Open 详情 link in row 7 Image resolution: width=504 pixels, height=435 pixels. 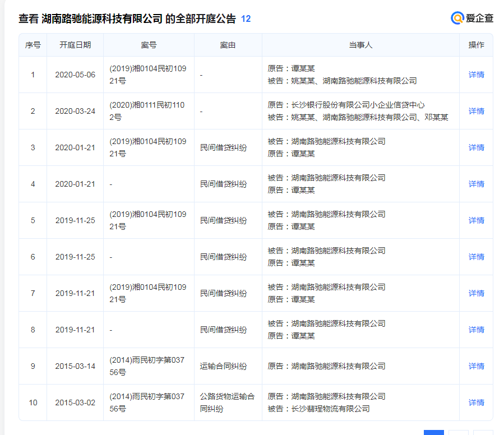[x=476, y=293]
